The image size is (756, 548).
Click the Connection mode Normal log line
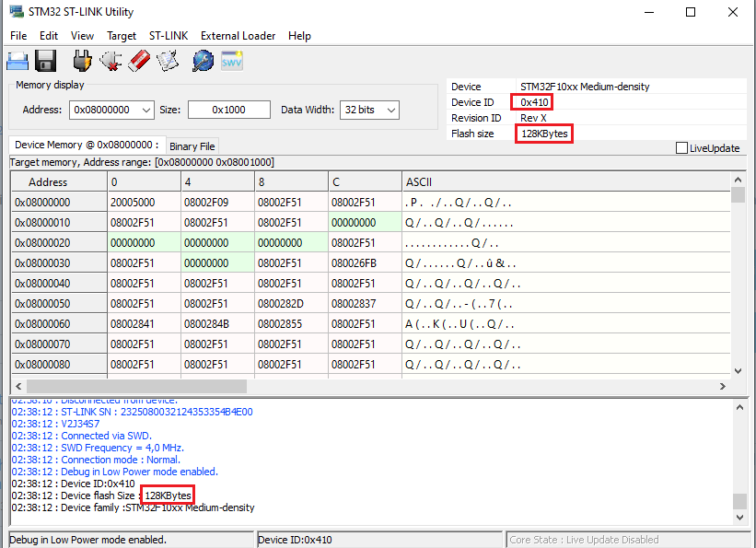[x=96, y=460]
